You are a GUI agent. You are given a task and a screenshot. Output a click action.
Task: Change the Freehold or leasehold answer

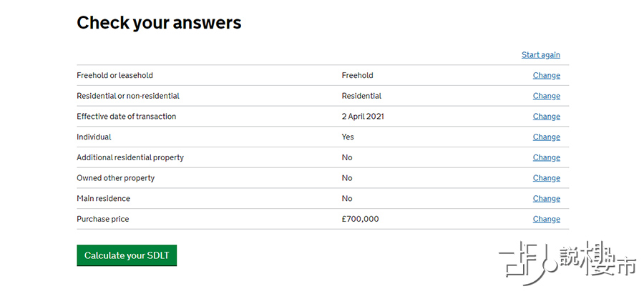click(x=546, y=75)
